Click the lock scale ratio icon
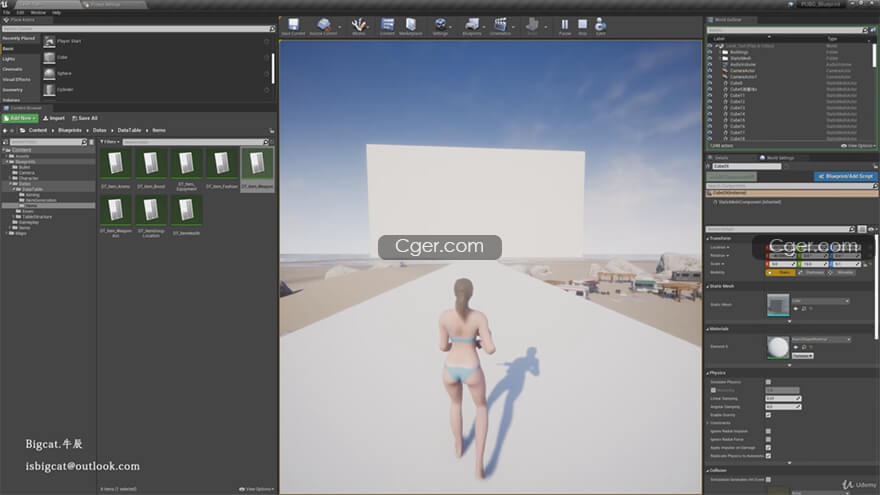The width and height of the screenshot is (880, 495). coord(865,264)
